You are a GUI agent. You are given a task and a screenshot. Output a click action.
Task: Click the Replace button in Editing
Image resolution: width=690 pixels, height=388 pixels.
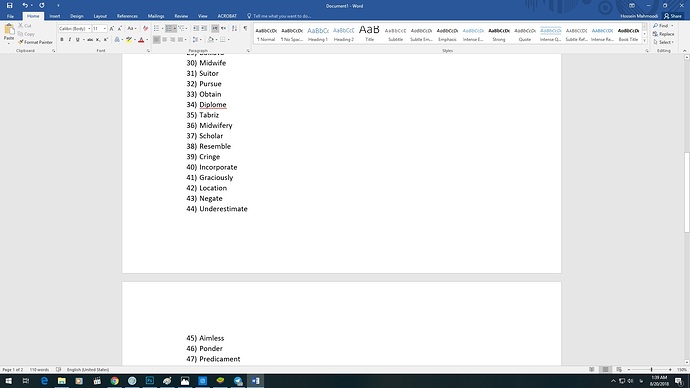pos(664,34)
